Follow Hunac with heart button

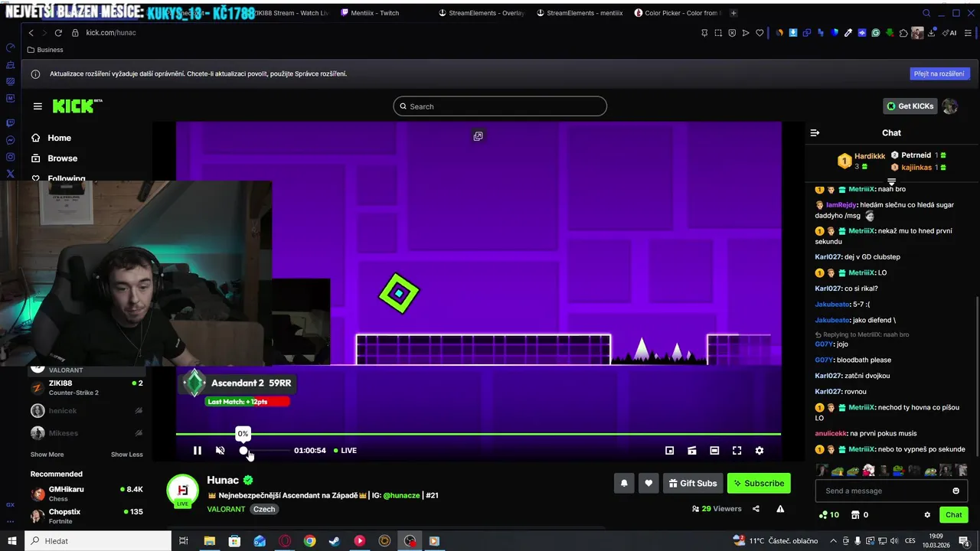click(648, 484)
